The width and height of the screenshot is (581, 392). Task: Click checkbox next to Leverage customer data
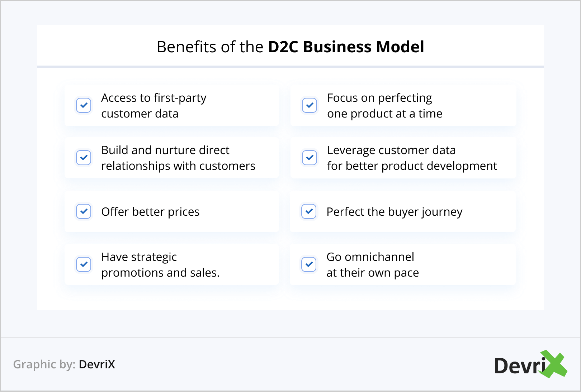(310, 158)
